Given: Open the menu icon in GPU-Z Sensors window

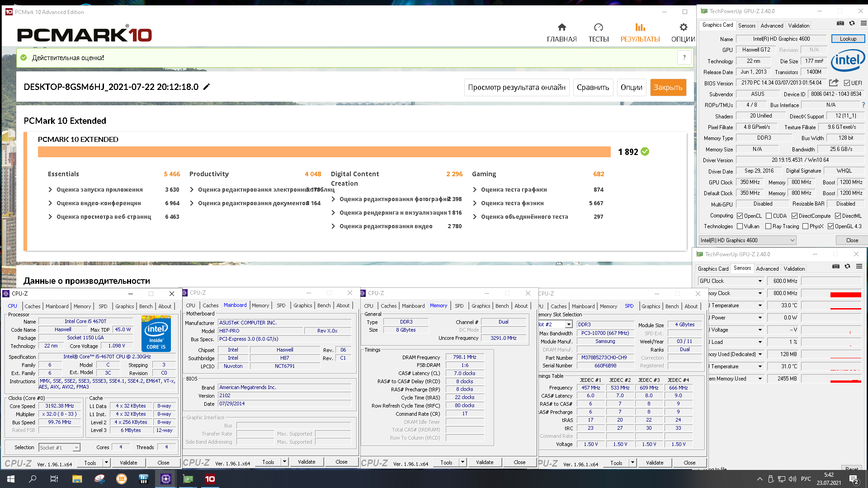Looking at the screenshot, I should click(x=859, y=267).
